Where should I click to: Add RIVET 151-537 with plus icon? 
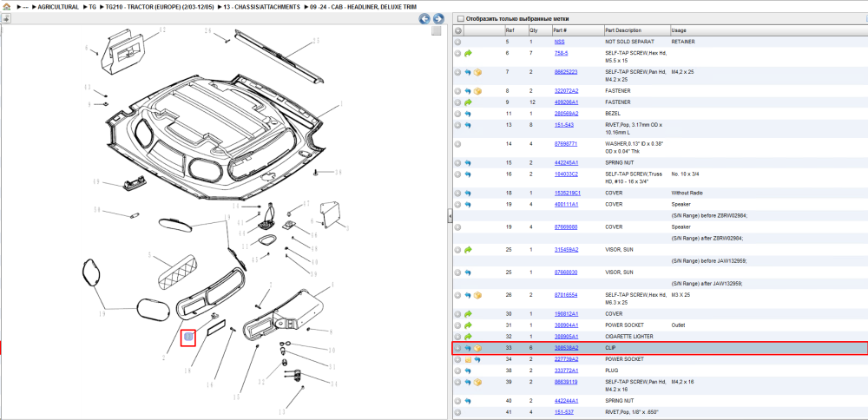(x=457, y=412)
